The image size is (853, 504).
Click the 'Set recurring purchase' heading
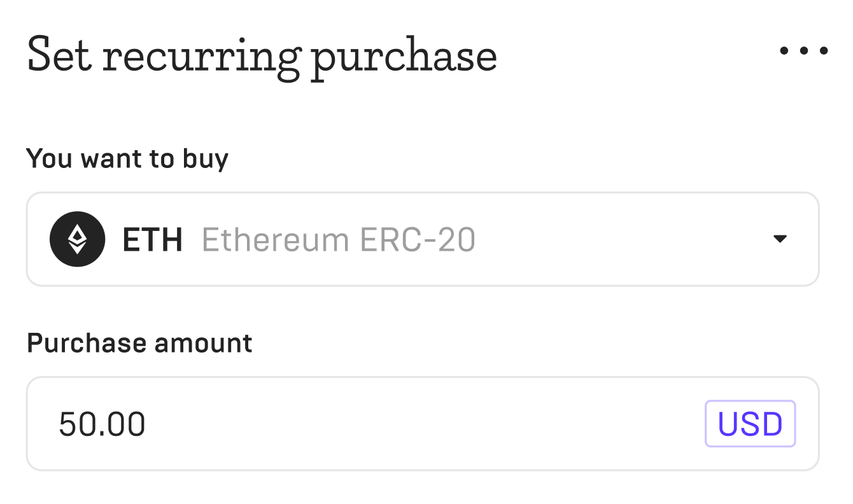[261, 55]
